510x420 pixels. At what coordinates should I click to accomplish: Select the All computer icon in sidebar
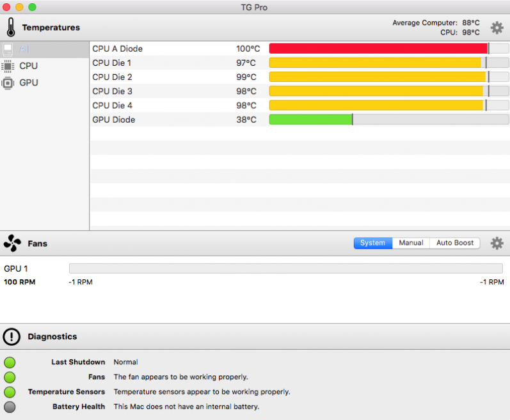(x=8, y=49)
